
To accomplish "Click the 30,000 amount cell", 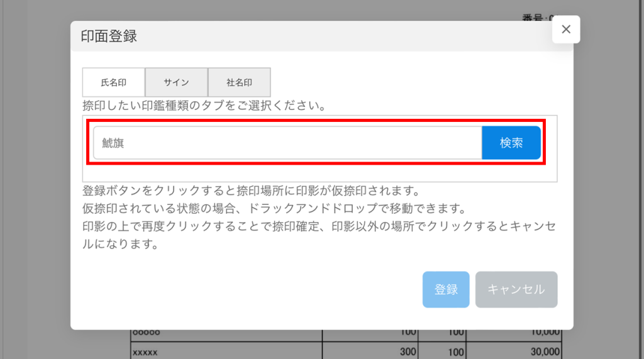I will [542, 351].
